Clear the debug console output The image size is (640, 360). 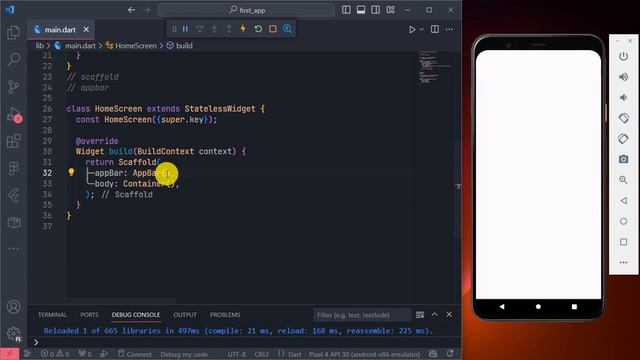point(420,315)
